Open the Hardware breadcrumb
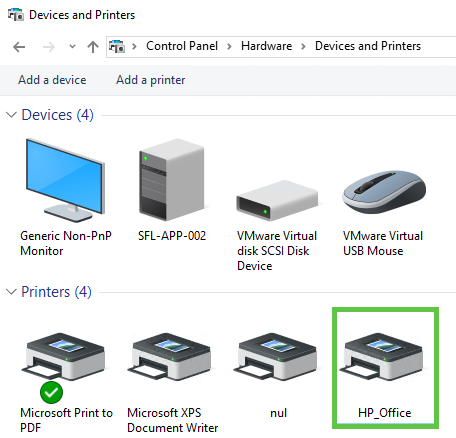 267,46
